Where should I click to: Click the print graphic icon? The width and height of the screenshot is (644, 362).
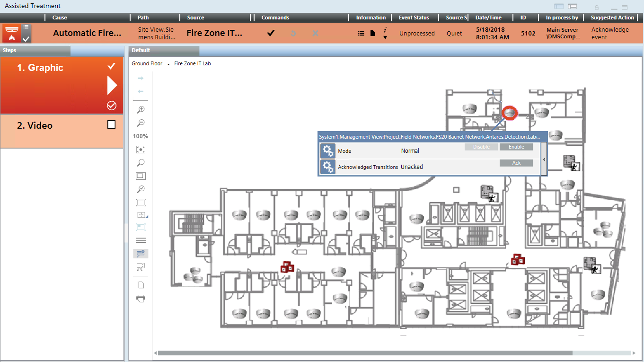coord(141,298)
